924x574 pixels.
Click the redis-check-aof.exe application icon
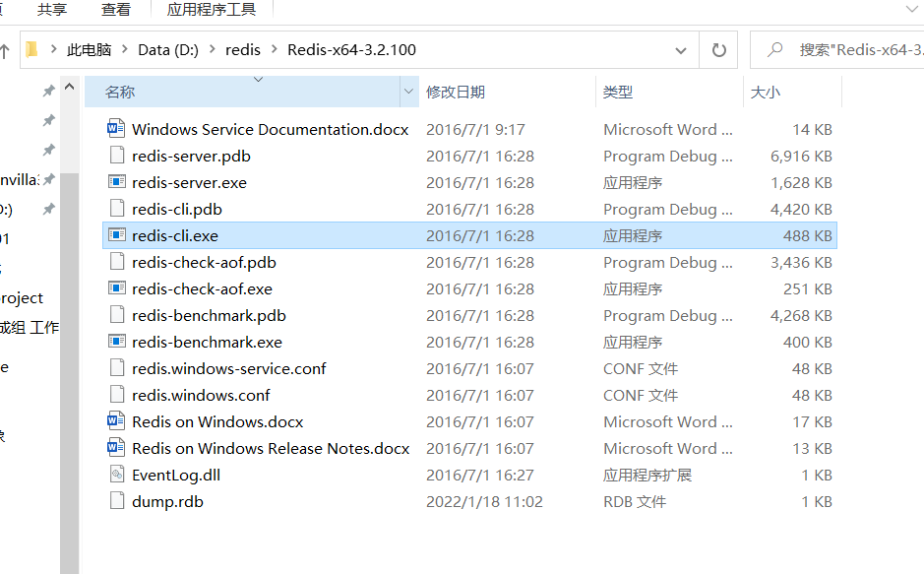[x=117, y=288]
